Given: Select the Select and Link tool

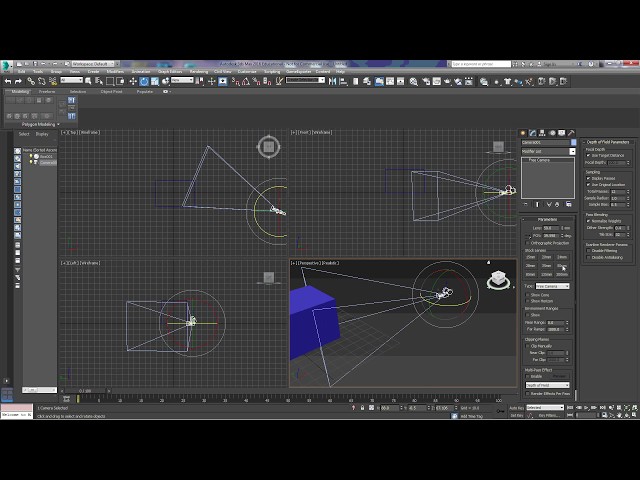Looking at the screenshot, I should point(31,82).
